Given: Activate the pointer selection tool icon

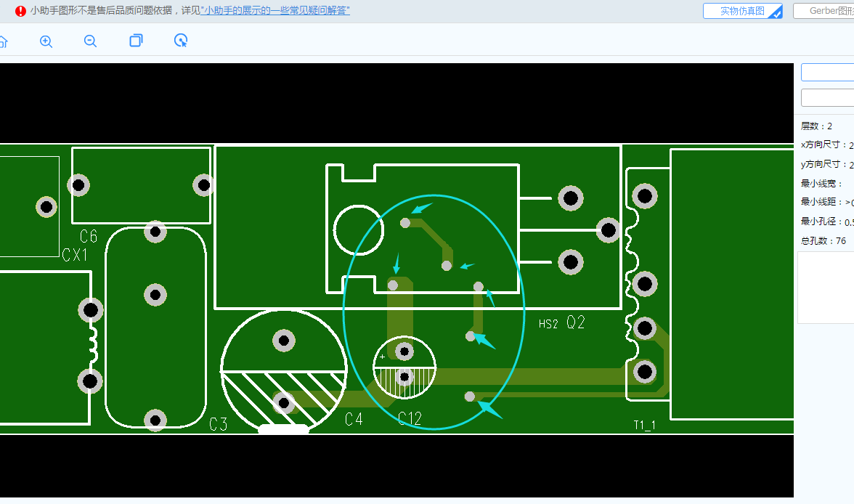Looking at the screenshot, I should (181, 41).
